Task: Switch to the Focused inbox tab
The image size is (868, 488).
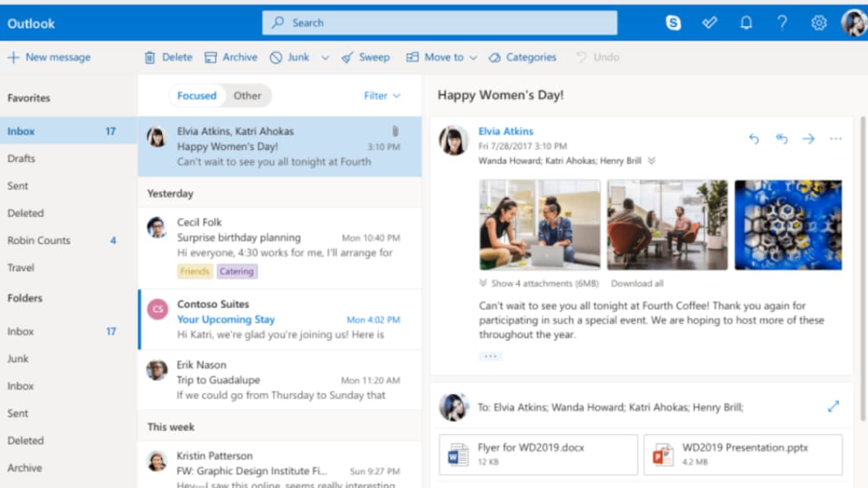Action: (x=196, y=95)
